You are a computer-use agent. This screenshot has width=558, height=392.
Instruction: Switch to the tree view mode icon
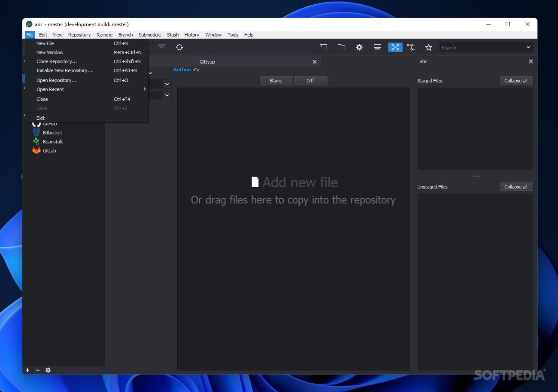tap(411, 48)
